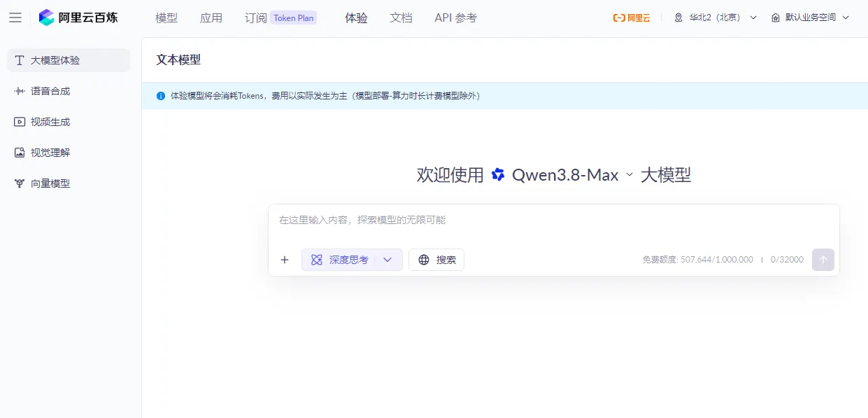Select 语音合成 in the sidebar
Viewport: 868px width, 418px height.
click(69, 91)
